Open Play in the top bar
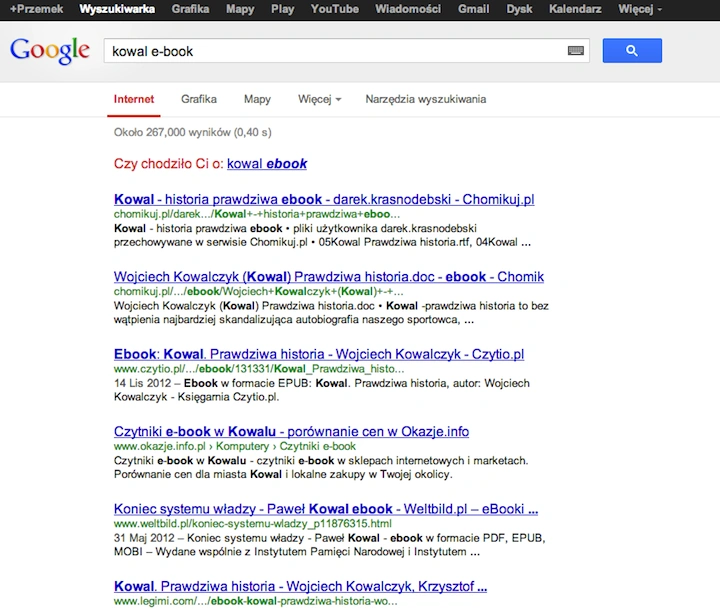The image size is (720, 609). tap(282, 9)
